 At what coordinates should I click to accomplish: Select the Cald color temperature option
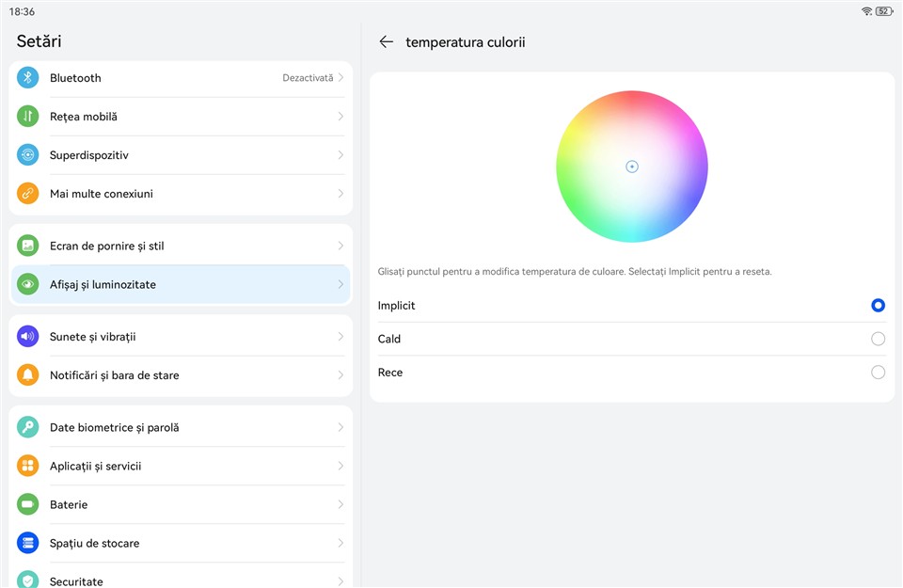(x=878, y=339)
